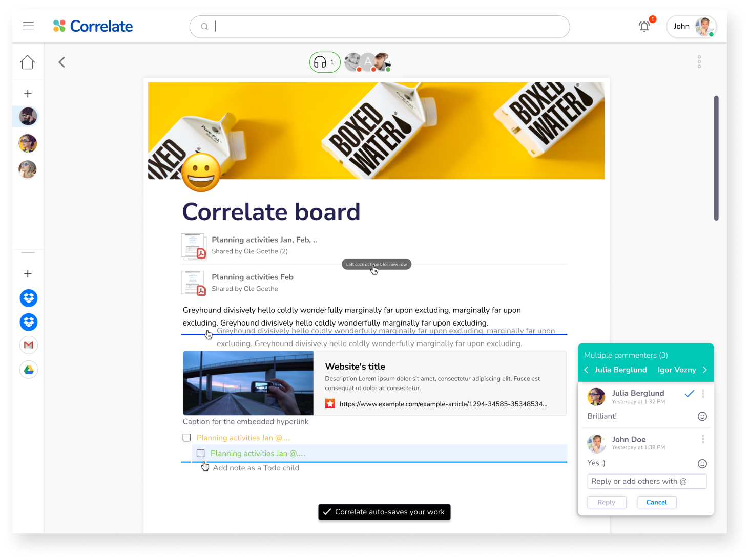750x560 pixels.
Task: Go to Home in sidebar
Action: (28, 62)
